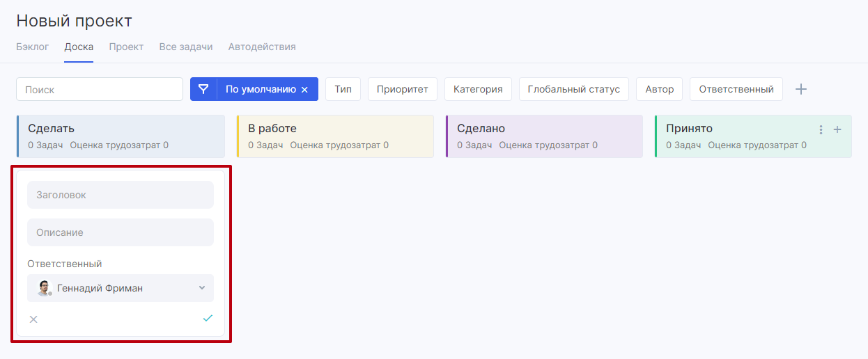Viewport: 868px width, 359px height.
Task: Click the Принято column title
Action: pos(689,129)
